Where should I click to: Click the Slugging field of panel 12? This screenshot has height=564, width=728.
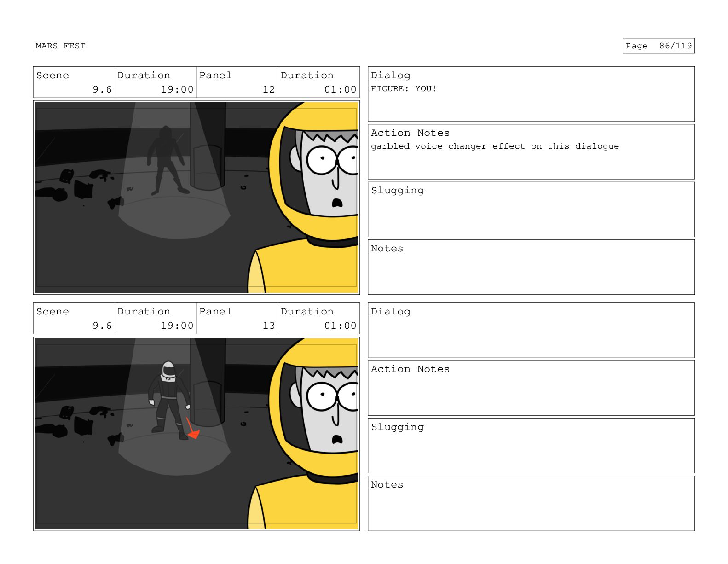click(531, 209)
